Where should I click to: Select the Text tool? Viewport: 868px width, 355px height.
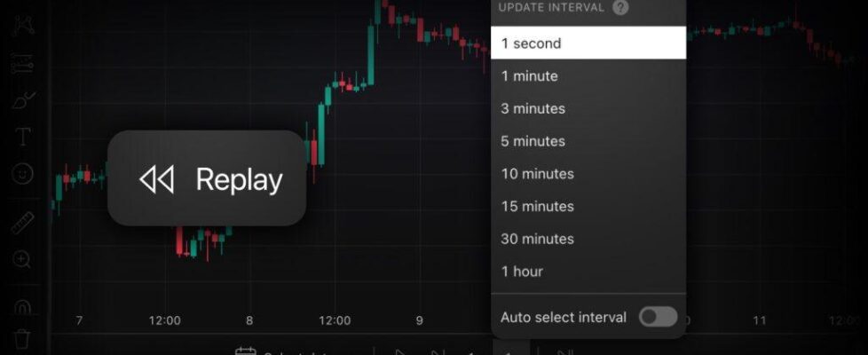24,137
